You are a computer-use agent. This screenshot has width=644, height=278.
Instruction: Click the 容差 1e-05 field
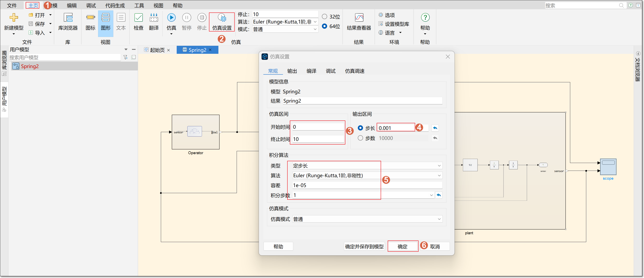pyautogui.click(x=367, y=185)
